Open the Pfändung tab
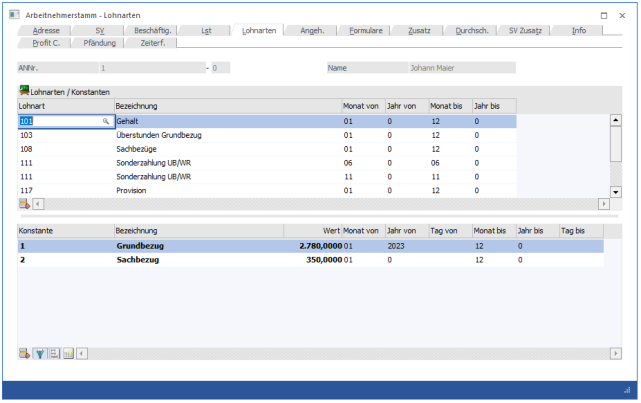 click(x=100, y=43)
